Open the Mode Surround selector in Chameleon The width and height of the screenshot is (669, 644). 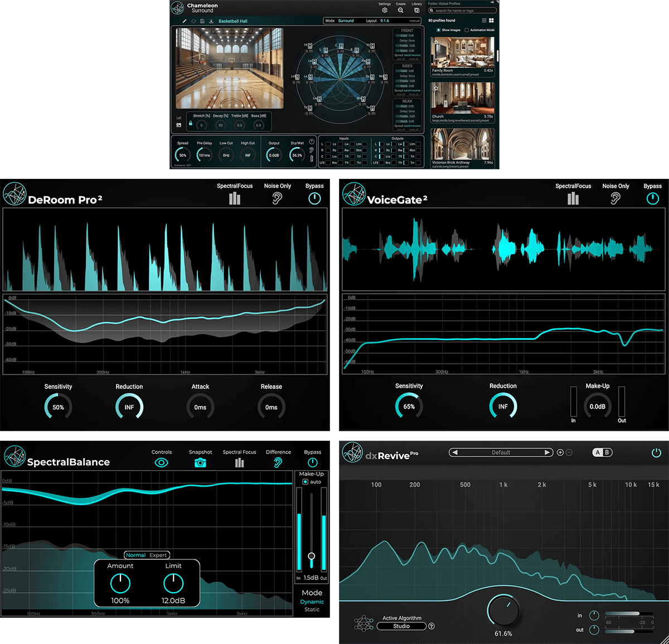click(346, 21)
